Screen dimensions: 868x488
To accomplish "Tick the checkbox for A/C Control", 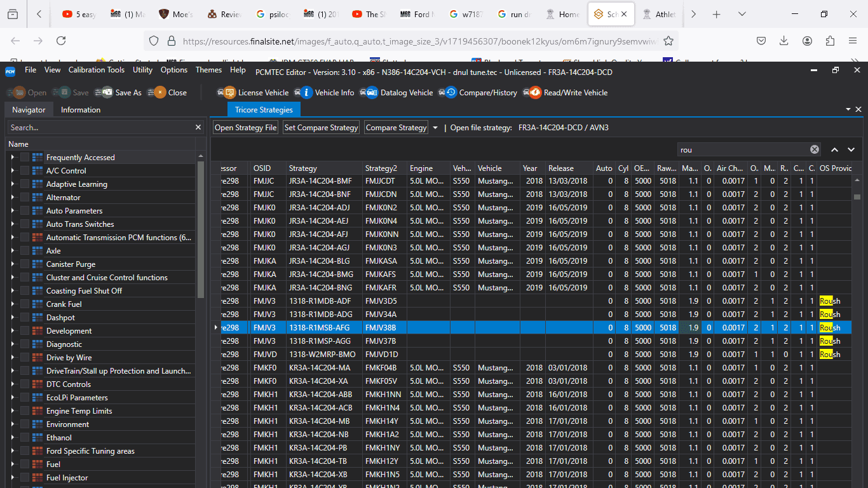I will 25,171.
